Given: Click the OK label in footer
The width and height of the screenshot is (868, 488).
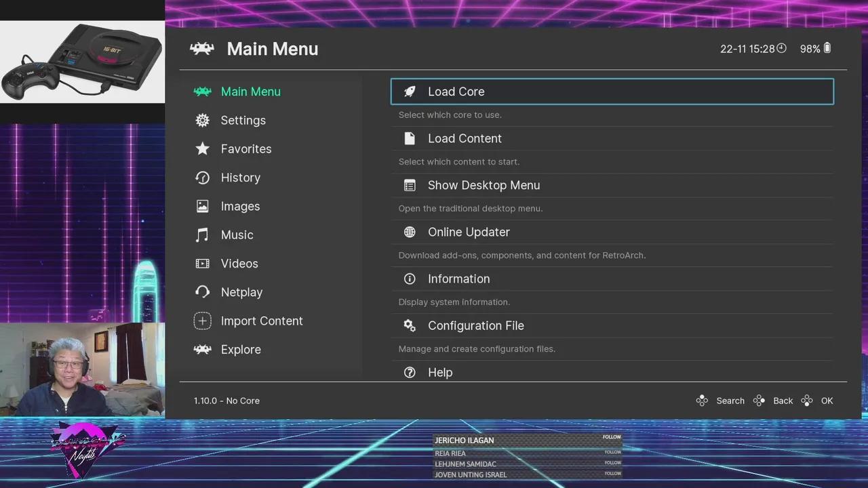Looking at the screenshot, I should tap(827, 401).
